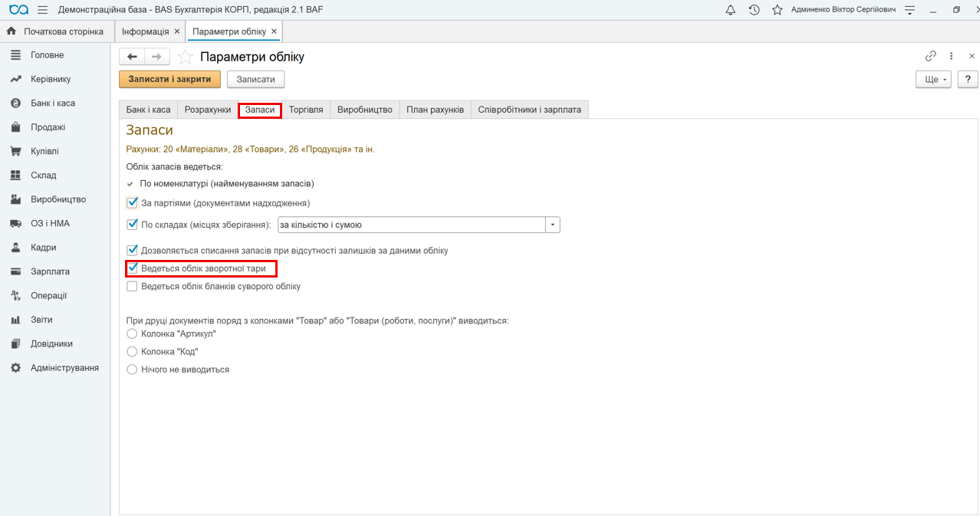Select Нічого не виводиться radio option
Screen dimensions: 980x516
click(x=132, y=370)
